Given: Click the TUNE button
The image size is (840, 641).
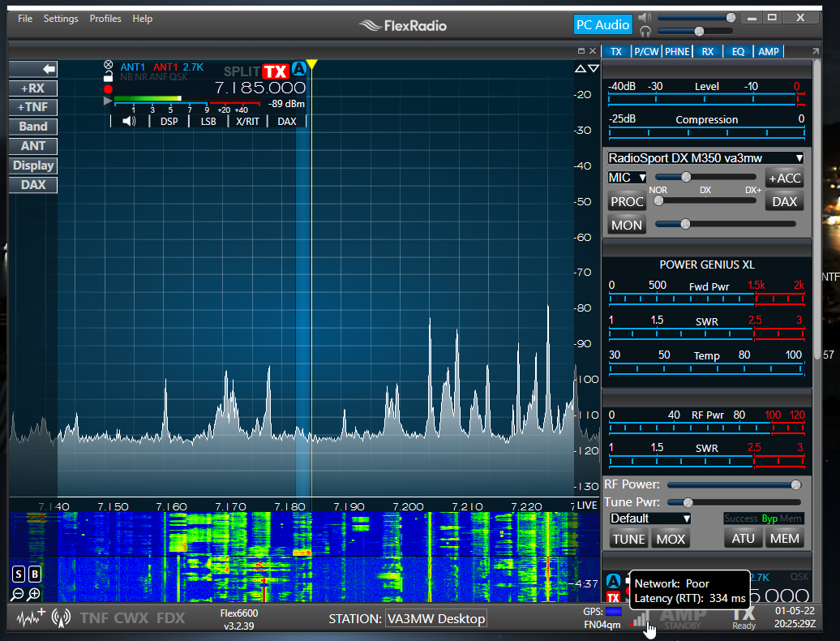Looking at the screenshot, I should click(629, 539).
